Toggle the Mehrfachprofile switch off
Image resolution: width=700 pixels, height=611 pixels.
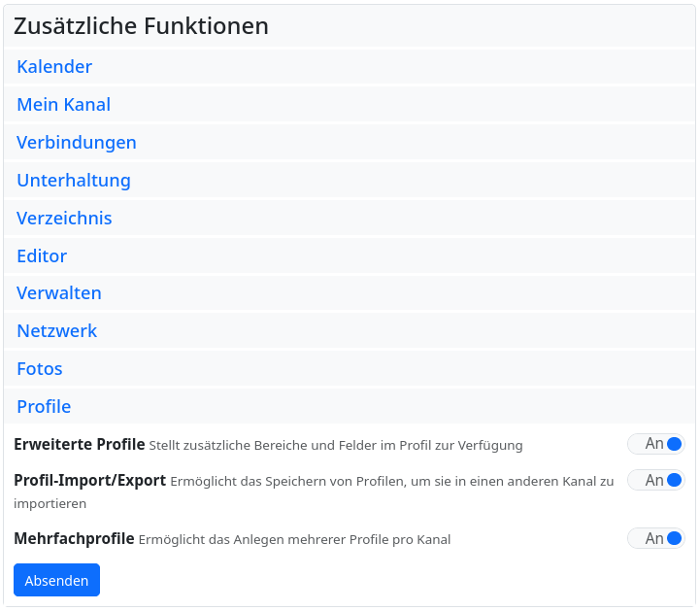pyautogui.click(x=656, y=538)
